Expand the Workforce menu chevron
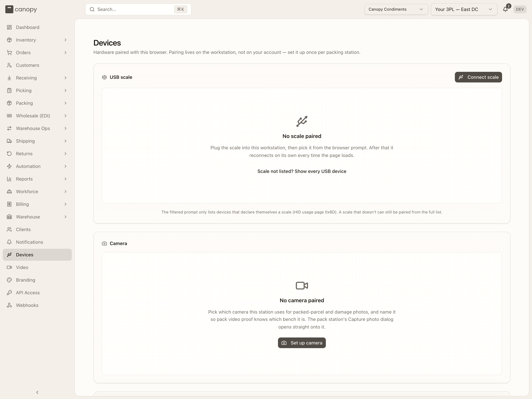532x399 pixels. [65, 192]
